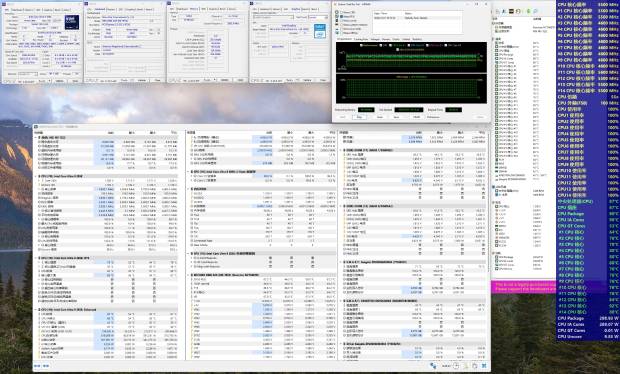Click HWiNFO shrink-layout right arrows icon

point(46,366)
